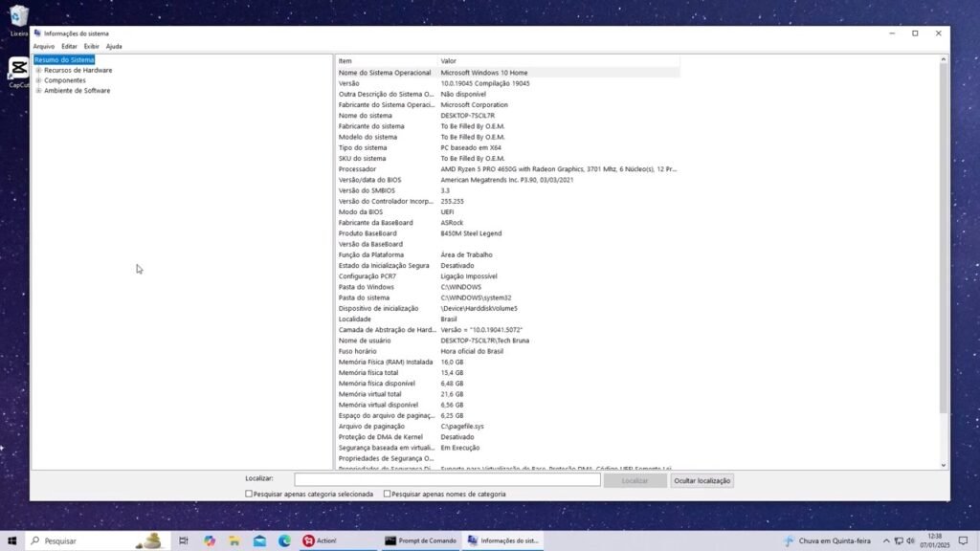Image resolution: width=980 pixels, height=551 pixels.
Task: Open Task View from the taskbar
Action: pyautogui.click(x=184, y=540)
